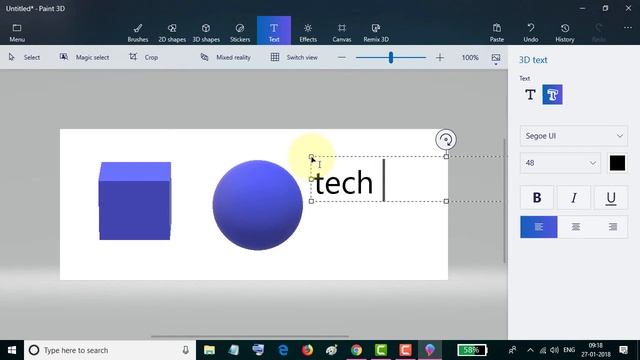This screenshot has width=640, height=360.
Task: Activate Magic select
Action: point(84,57)
